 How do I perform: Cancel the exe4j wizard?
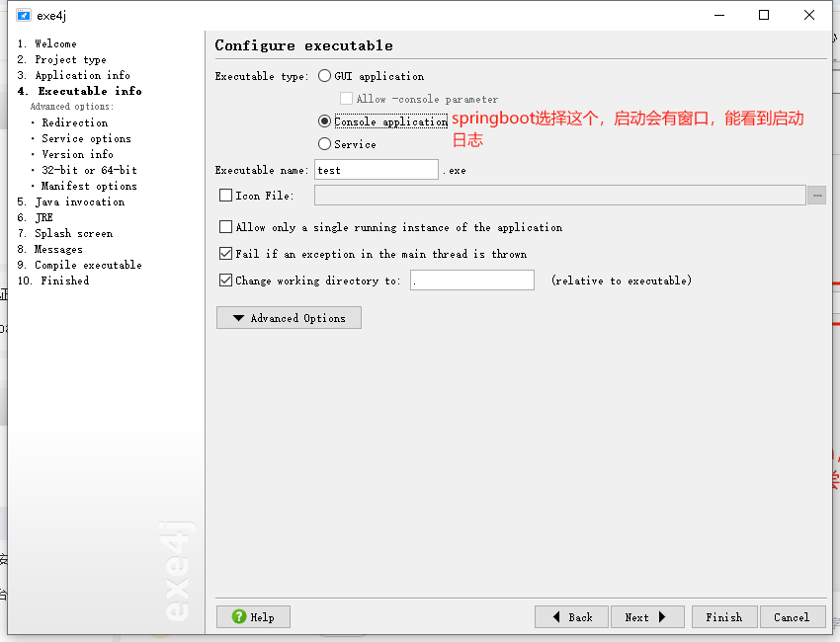coord(793,616)
